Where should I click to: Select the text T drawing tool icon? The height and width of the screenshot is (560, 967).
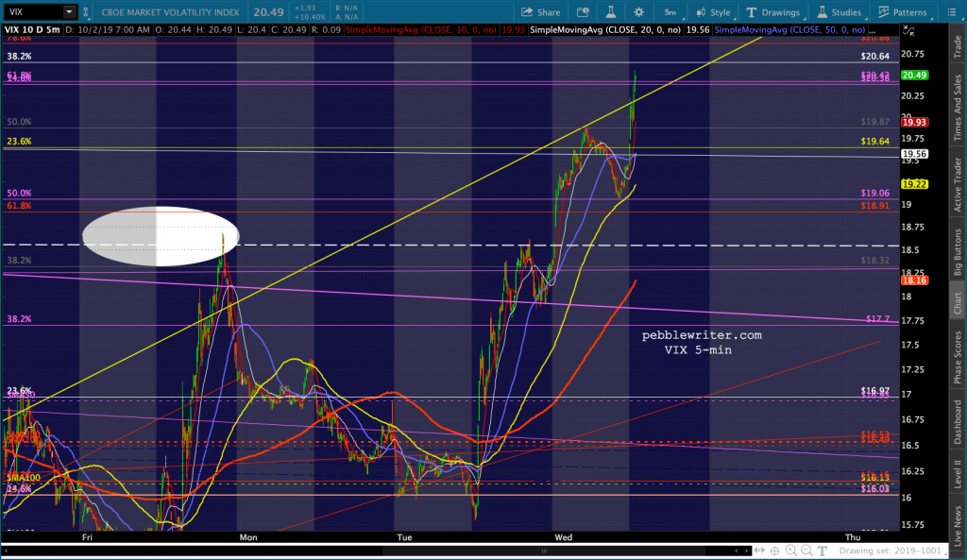point(823,551)
